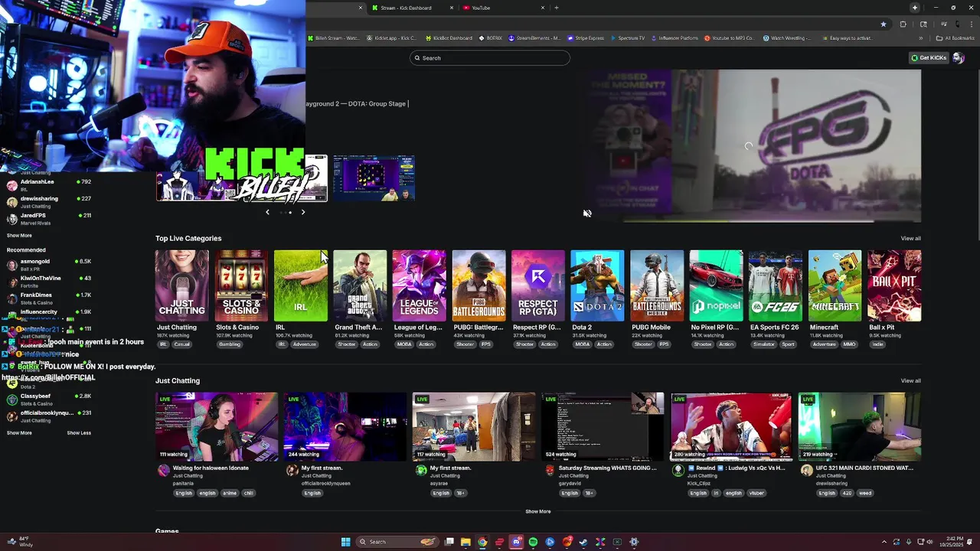Open the BOTRIX bookmark
Image resolution: width=980 pixels, height=551 pixels.
pyautogui.click(x=490, y=38)
